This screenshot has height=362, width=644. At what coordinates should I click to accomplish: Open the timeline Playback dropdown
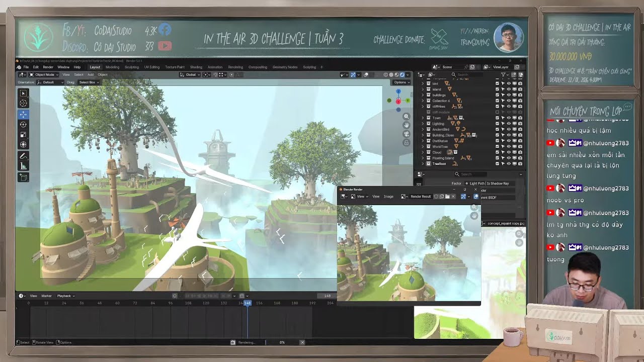[65, 296]
